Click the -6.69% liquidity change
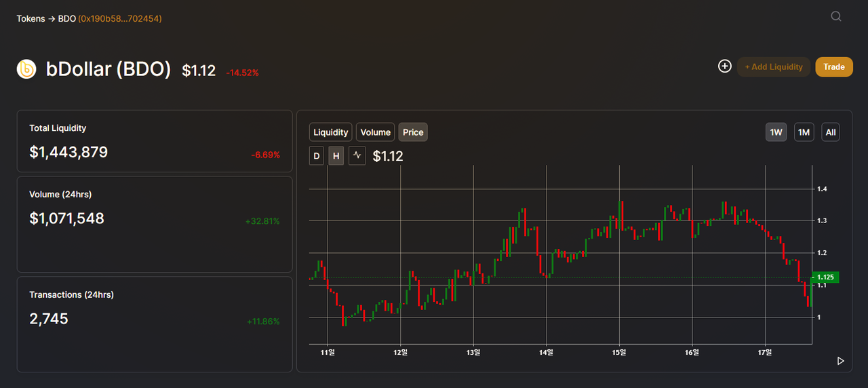 pyautogui.click(x=265, y=155)
